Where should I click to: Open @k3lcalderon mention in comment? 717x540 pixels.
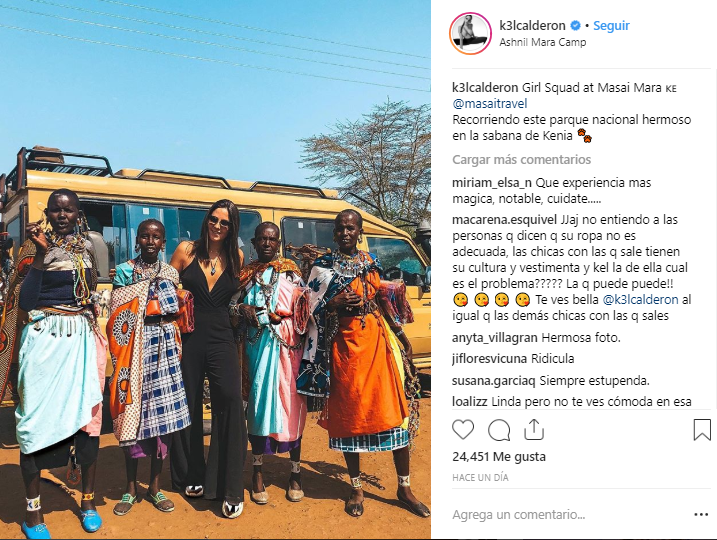640,300
